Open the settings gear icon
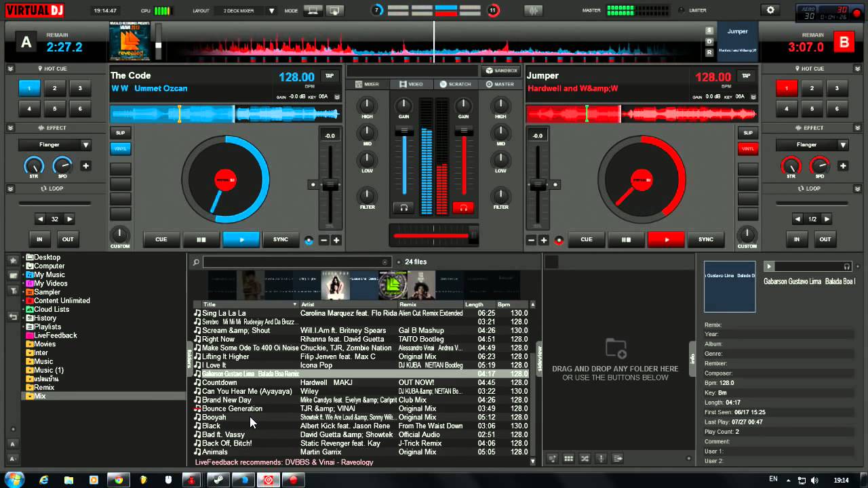This screenshot has width=868, height=488. pyautogui.click(x=770, y=10)
